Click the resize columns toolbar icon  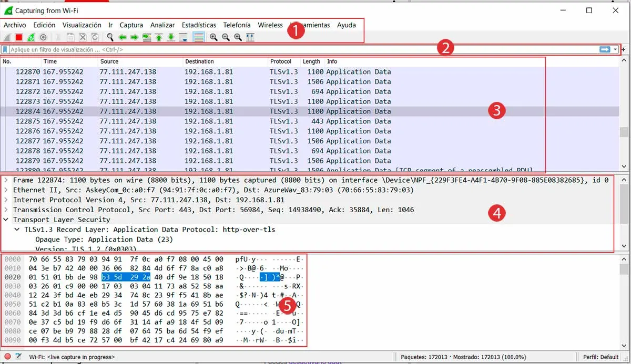point(250,37)
